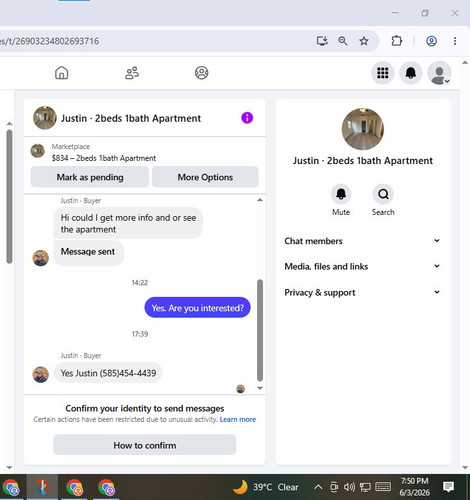Switch to third Chrome taskbar window
The width and height of the screenshot is (470, 500).
(x=106, y=488)
